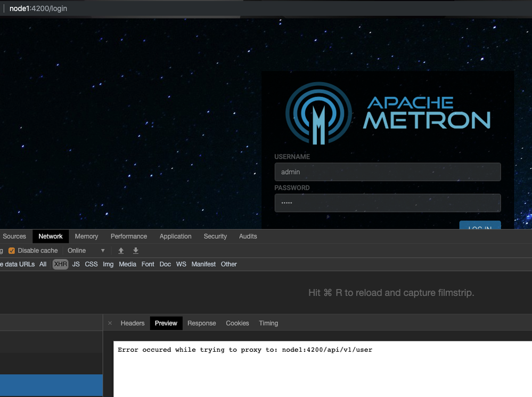
Task: Select the highlighted request in the list
Action: [51, 385]
